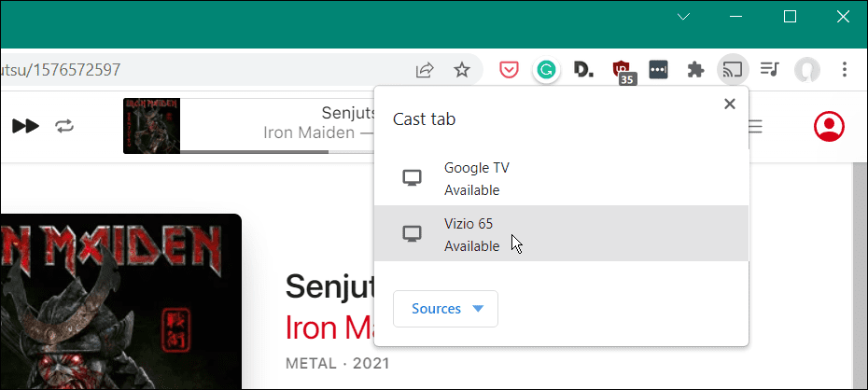Close the Chrome window
The width and height of the screenshot is (868, 390).
[x=843, y=17]
